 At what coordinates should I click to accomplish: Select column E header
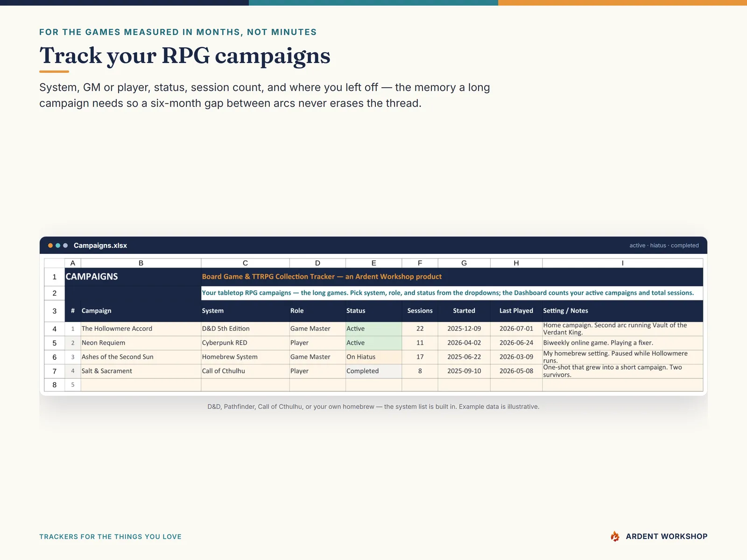(373, 263)
